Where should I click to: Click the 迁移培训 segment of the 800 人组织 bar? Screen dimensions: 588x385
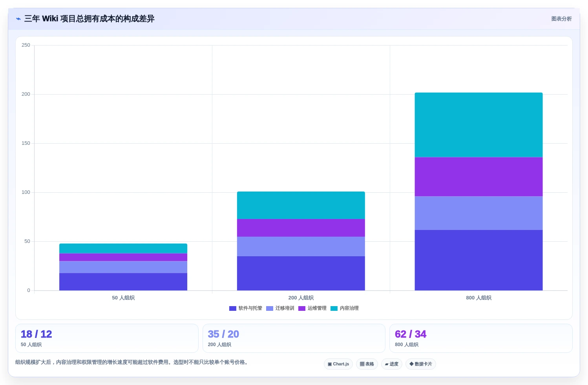click(478, 213)
